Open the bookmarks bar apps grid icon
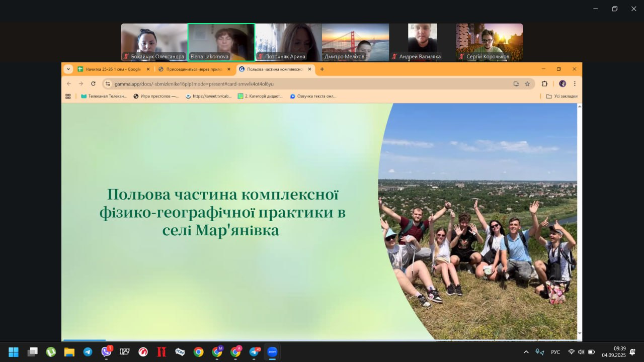 pos(68,96)
